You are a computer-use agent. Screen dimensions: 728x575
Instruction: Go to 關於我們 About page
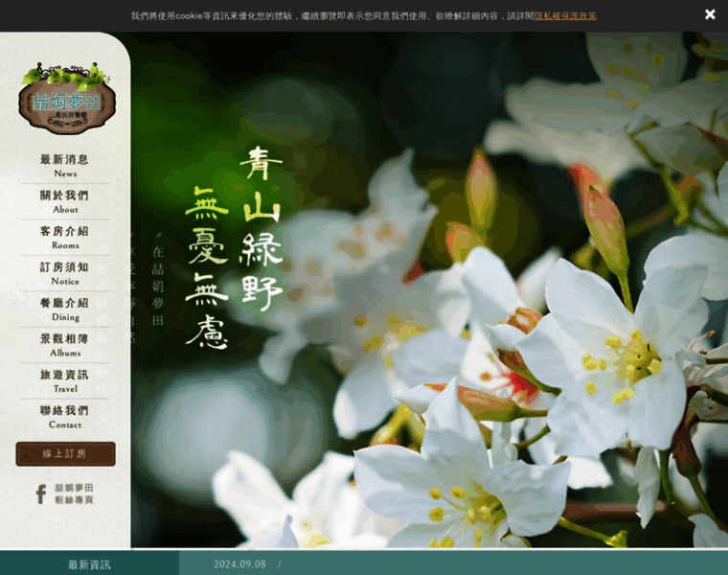(64, 201)
